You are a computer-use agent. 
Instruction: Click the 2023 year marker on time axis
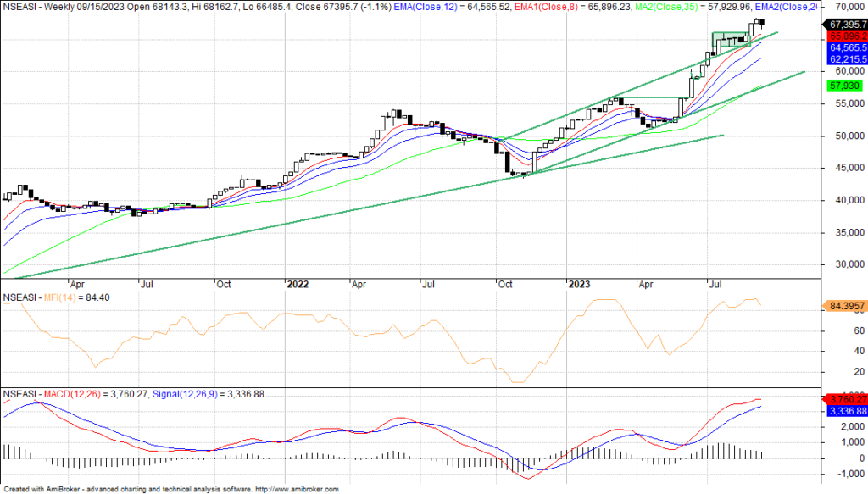point(580,286)
